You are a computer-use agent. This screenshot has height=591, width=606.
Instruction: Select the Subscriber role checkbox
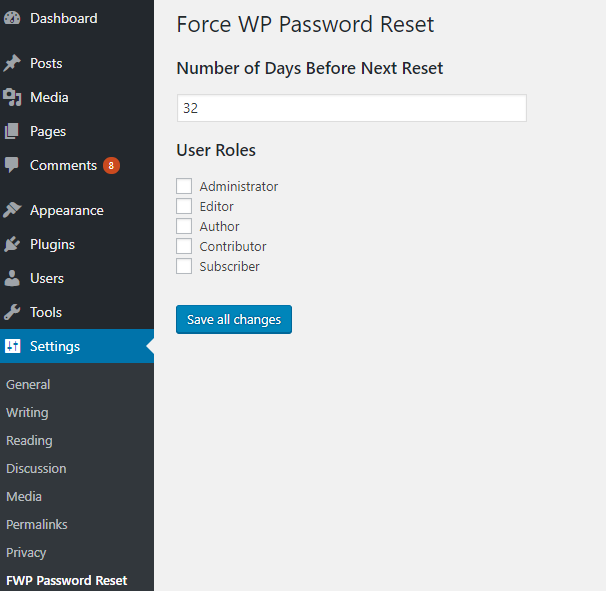point(184,266)
